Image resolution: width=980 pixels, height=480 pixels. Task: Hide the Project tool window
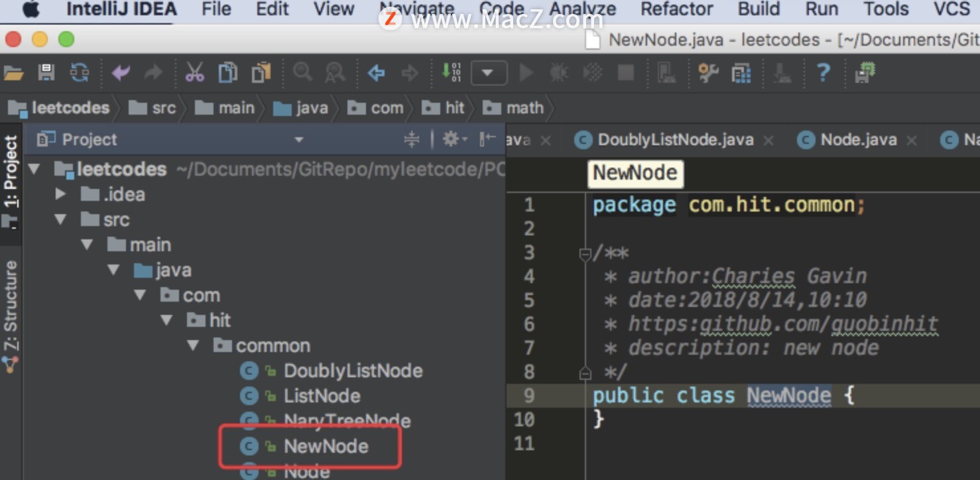(487, 139)
